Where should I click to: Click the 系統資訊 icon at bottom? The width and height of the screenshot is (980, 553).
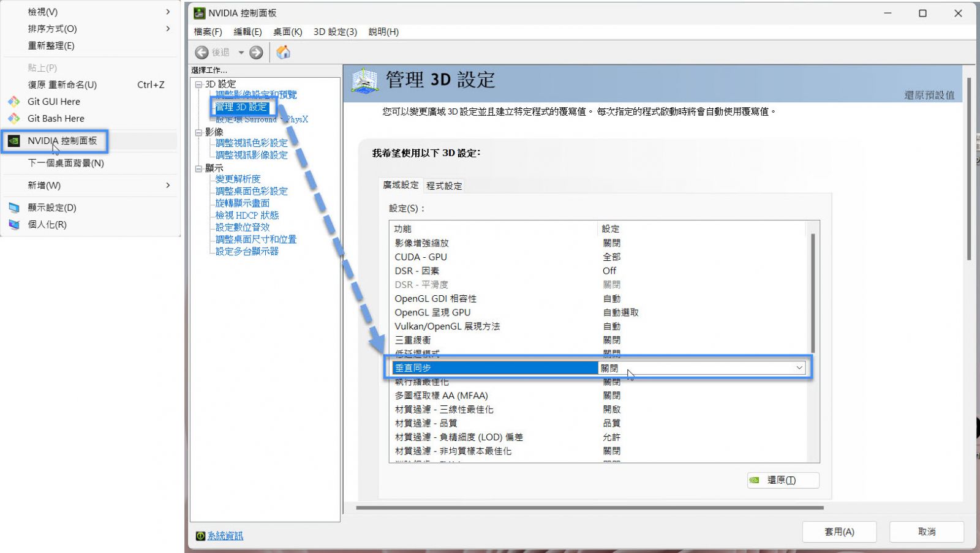200,536
